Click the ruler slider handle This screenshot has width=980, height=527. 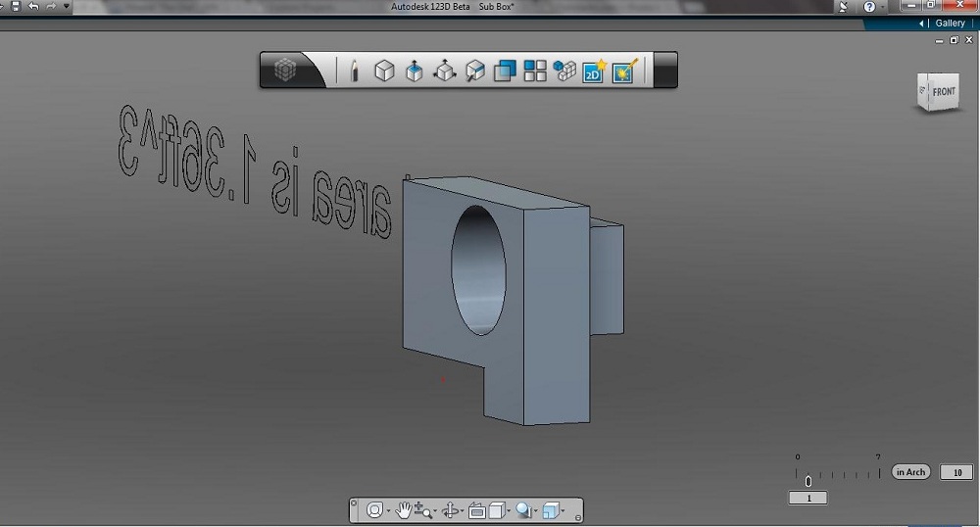point(808,481)
